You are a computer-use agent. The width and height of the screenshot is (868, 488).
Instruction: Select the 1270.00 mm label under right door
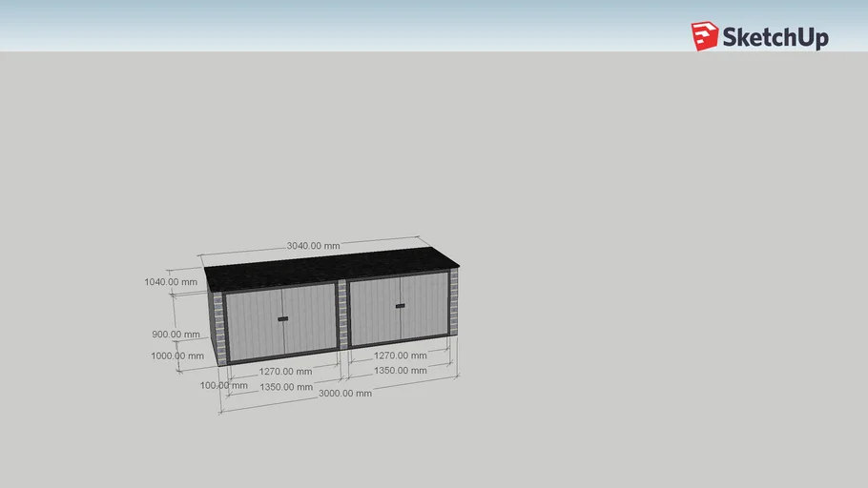coord(401,356)
